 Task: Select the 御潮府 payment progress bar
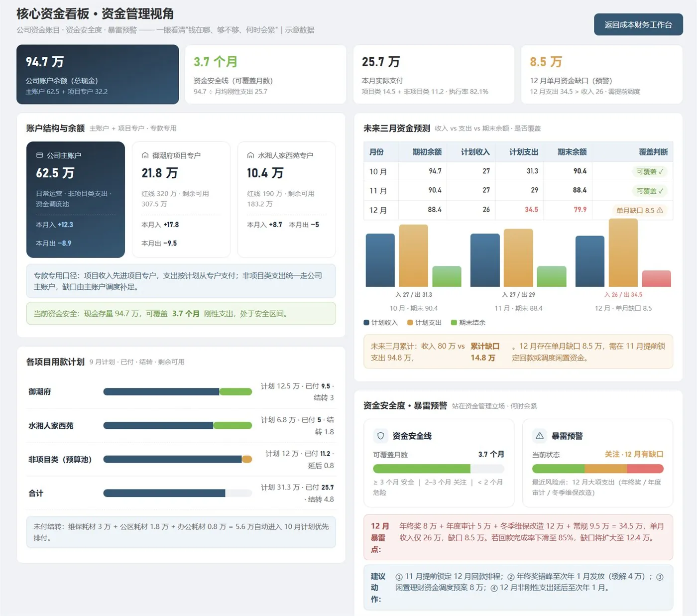pos(178,392)
